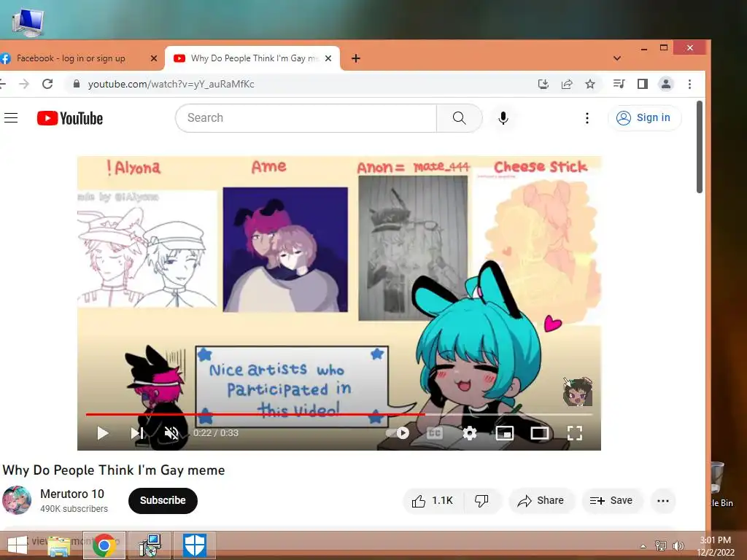Click the channel watermark in video
This screenshot has height=560, width=747.
[x=578, y=392]
